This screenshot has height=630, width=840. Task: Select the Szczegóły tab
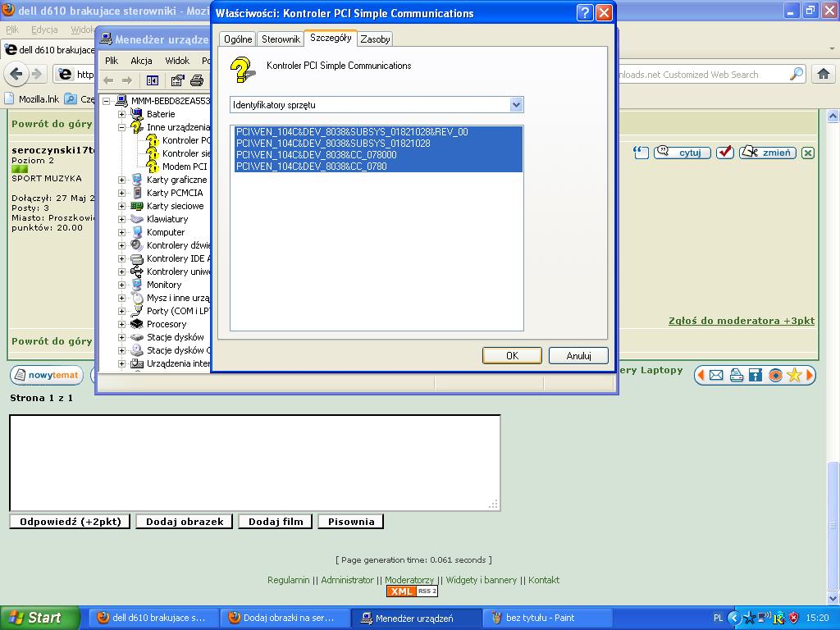coord(331,38)
